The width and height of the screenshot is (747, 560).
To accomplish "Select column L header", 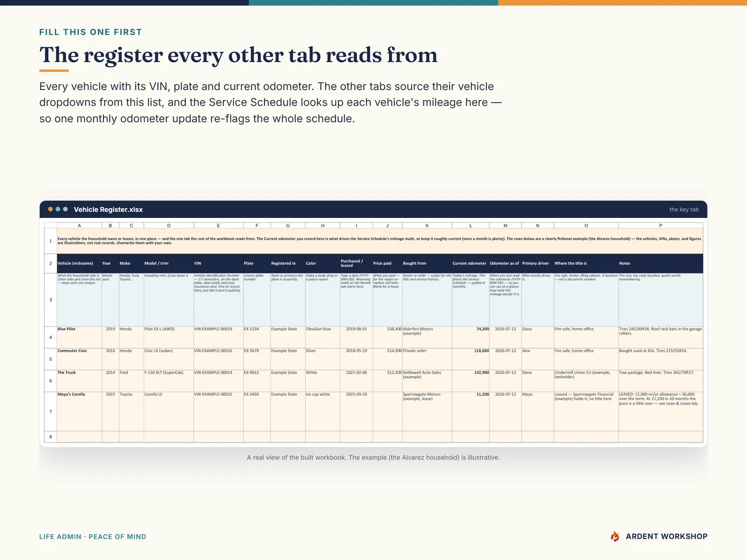I will tap(471, 225).
